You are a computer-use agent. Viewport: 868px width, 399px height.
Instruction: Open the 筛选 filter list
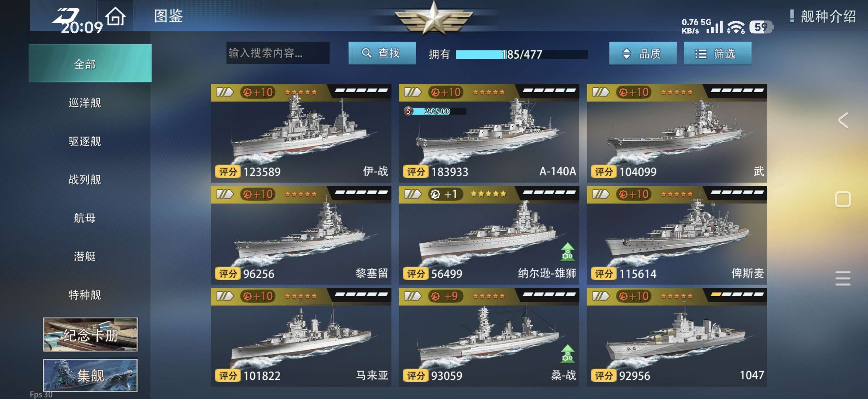pyautogui.click(x=717, y=53)
